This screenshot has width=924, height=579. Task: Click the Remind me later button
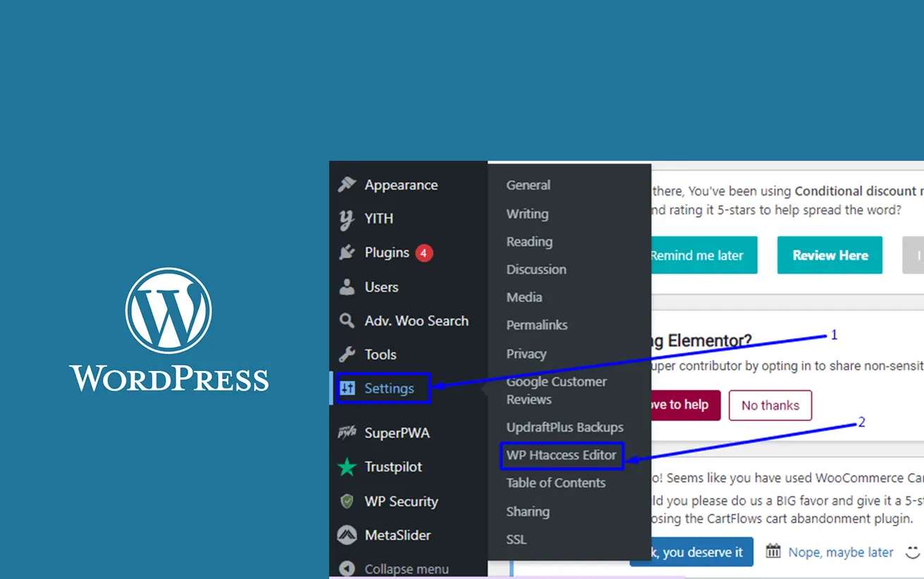click(704, 255)
